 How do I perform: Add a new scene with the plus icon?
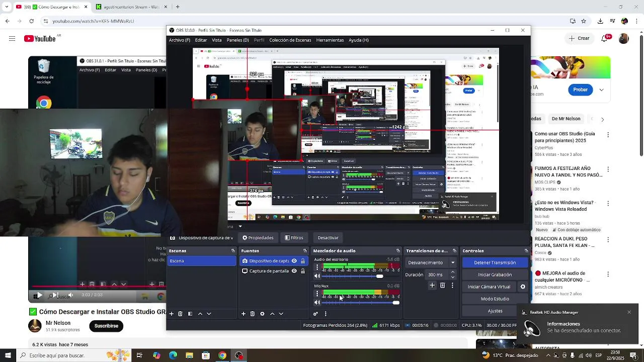[x=171, y=314]
